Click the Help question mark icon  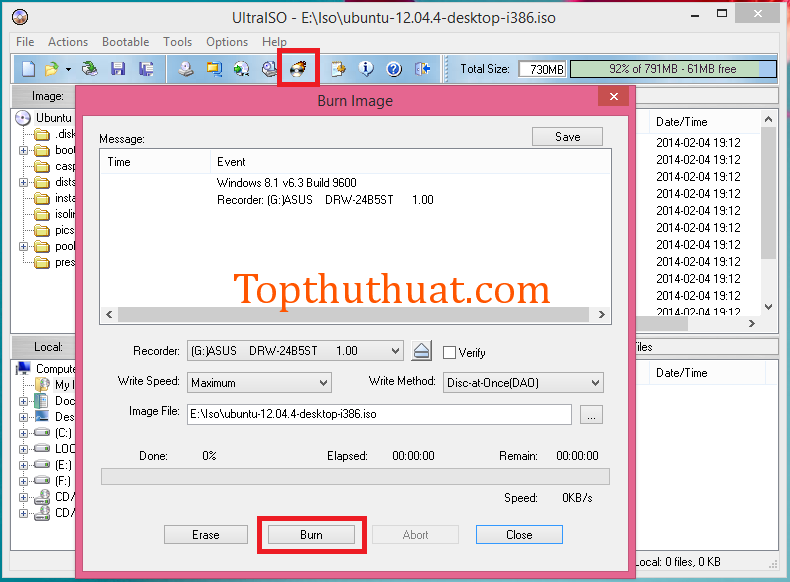coord(394,69)
